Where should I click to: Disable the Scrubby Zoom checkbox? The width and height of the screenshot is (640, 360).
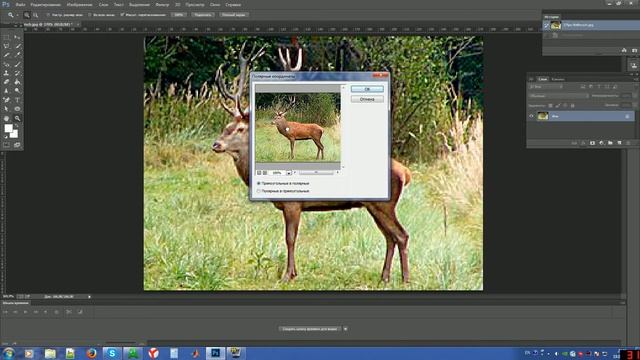[122, 15]
